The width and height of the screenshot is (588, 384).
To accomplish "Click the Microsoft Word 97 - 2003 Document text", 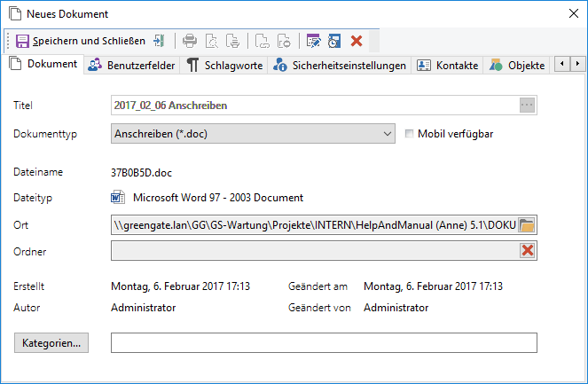I will point(218,198).
